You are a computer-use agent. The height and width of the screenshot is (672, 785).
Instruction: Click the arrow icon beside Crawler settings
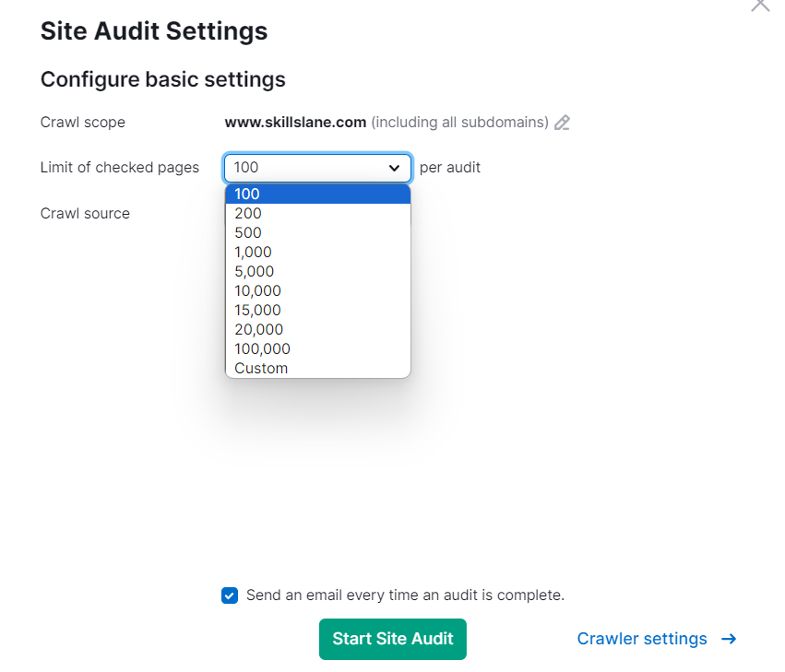[x=729, y=638]
